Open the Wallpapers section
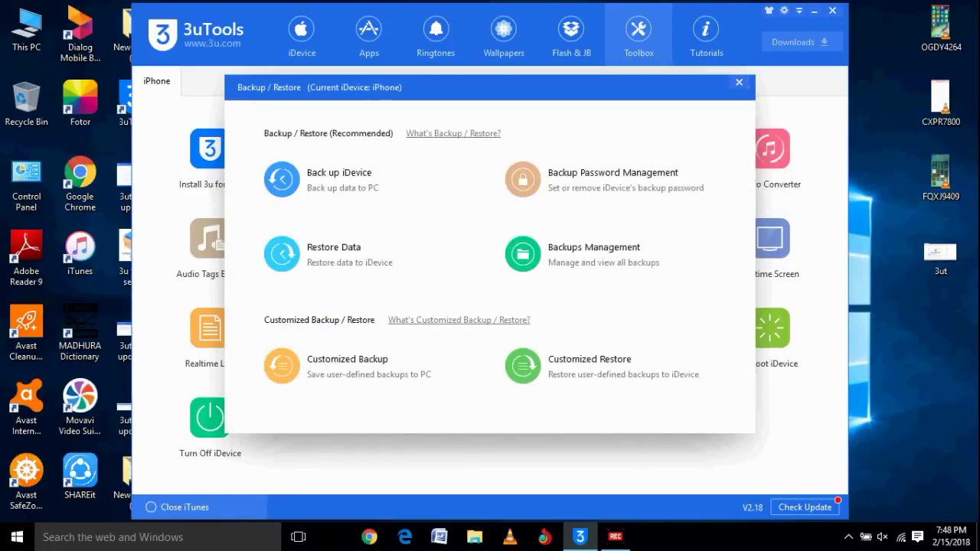 [x=504, y=37]
